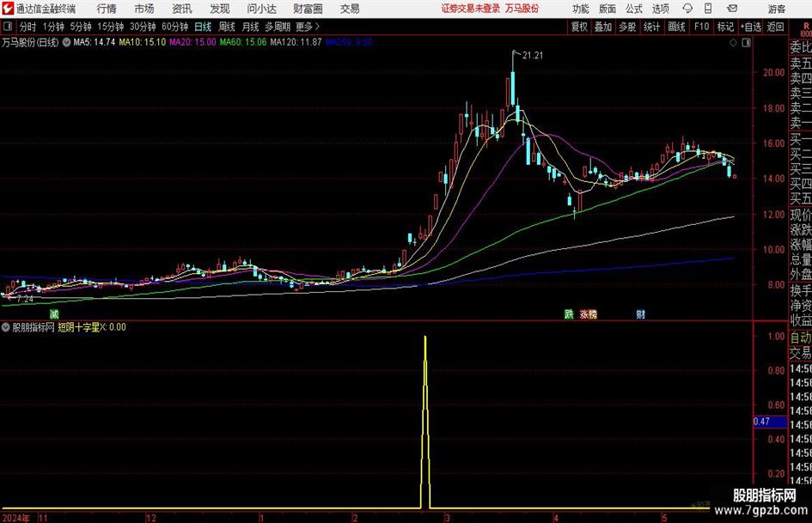Switch to the 月线 monthly tab
Image resolution: width=812 pixels, height=523 pixels.
click(x=251, y=27)
